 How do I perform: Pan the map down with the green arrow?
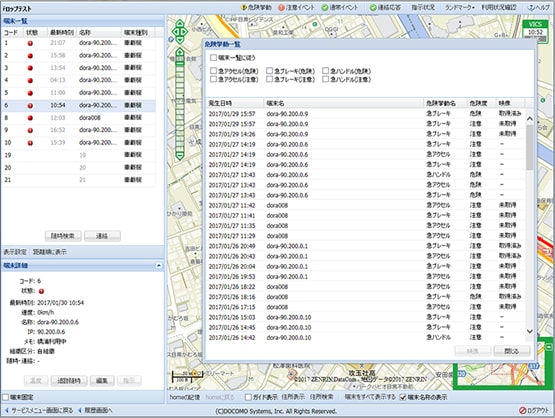click(x=180, y=40)
